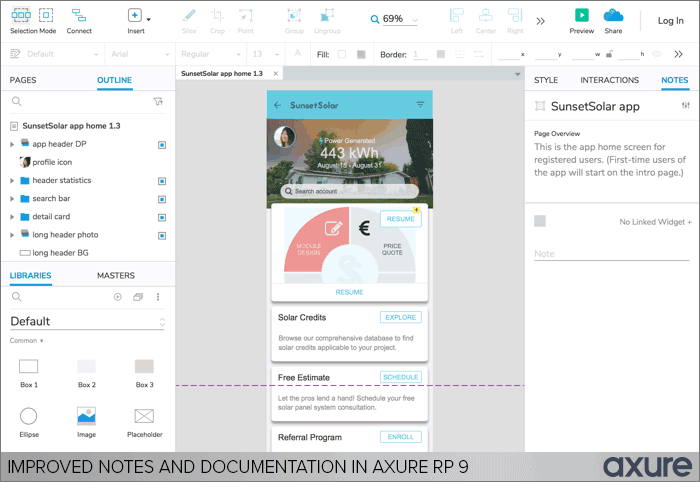Viewport: 700px width, 482px height.
Task: Click the Preview play icon
Action: click(x=581, y=15)
